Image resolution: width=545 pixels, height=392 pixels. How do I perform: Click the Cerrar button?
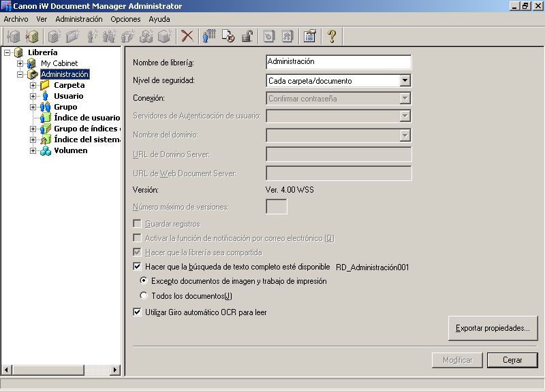[x=512, y=360]
